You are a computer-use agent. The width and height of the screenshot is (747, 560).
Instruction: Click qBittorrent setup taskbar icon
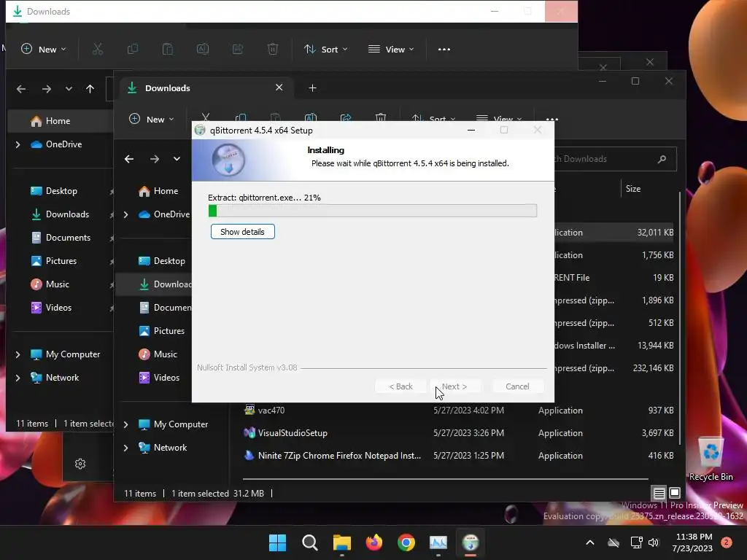[471, 542]
